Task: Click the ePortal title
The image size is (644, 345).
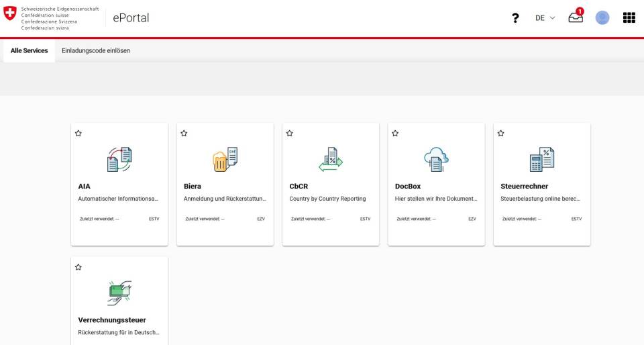Action: click(x=131, y=17)
